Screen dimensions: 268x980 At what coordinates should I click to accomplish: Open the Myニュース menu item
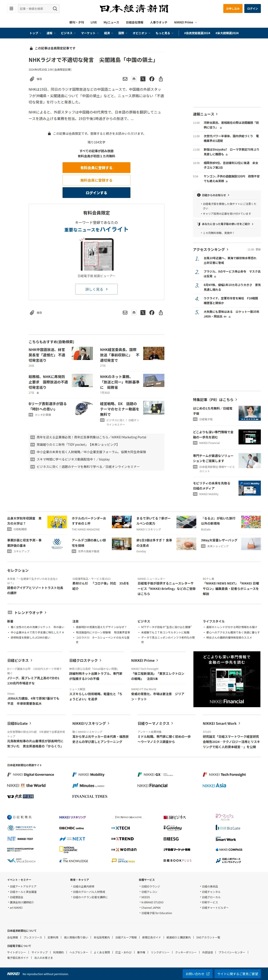tap(111, 22)
